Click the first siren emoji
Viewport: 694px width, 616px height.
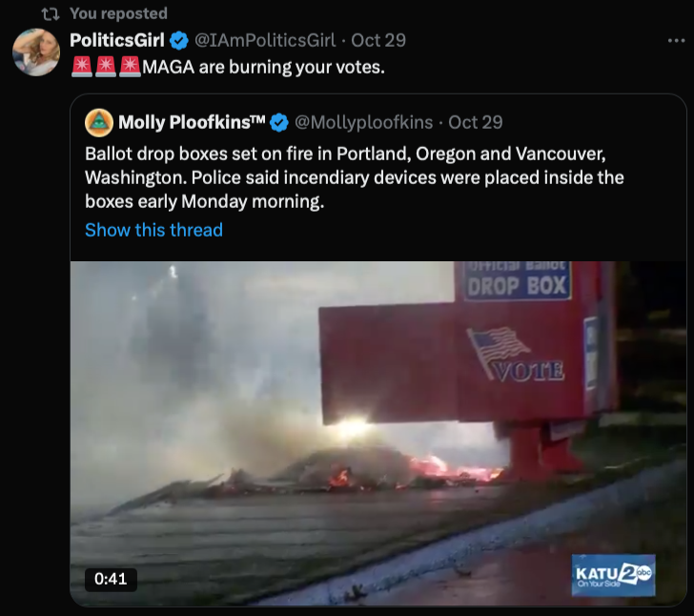click(x=81, y=67)
